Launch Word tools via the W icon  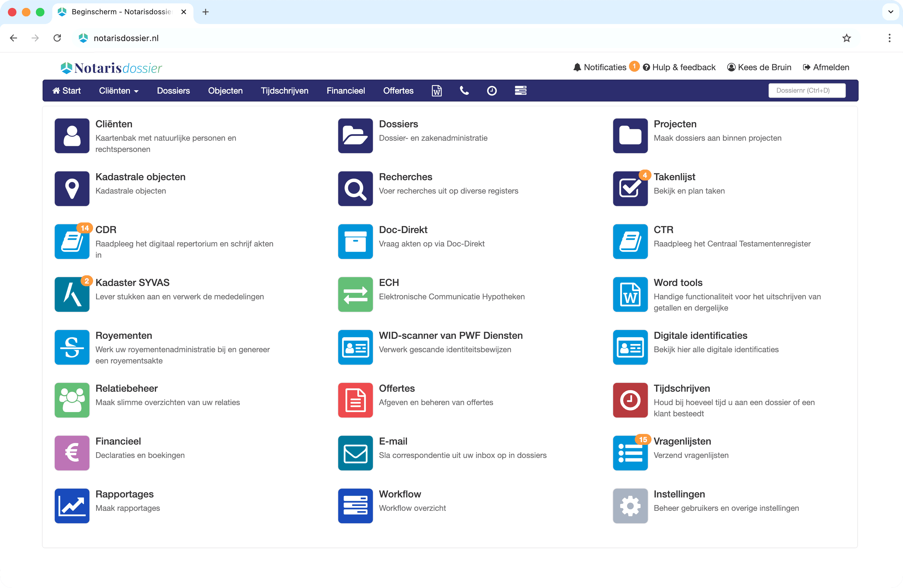pos(630,294)
